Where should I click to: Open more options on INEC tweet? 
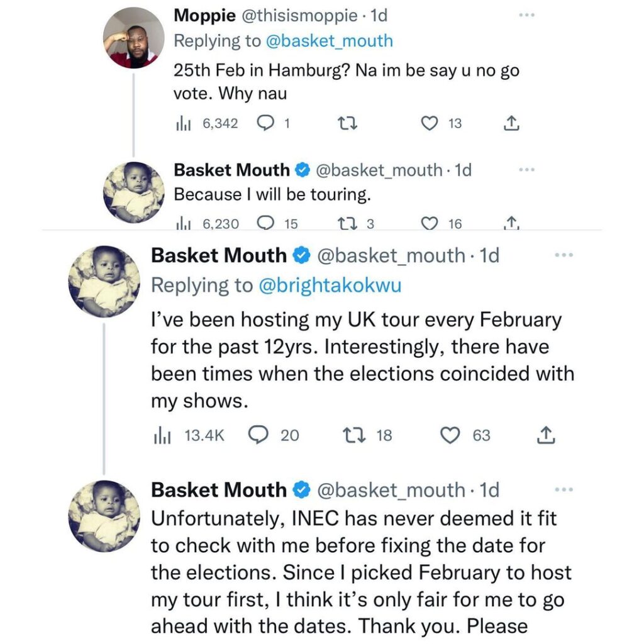click(564, 490)
